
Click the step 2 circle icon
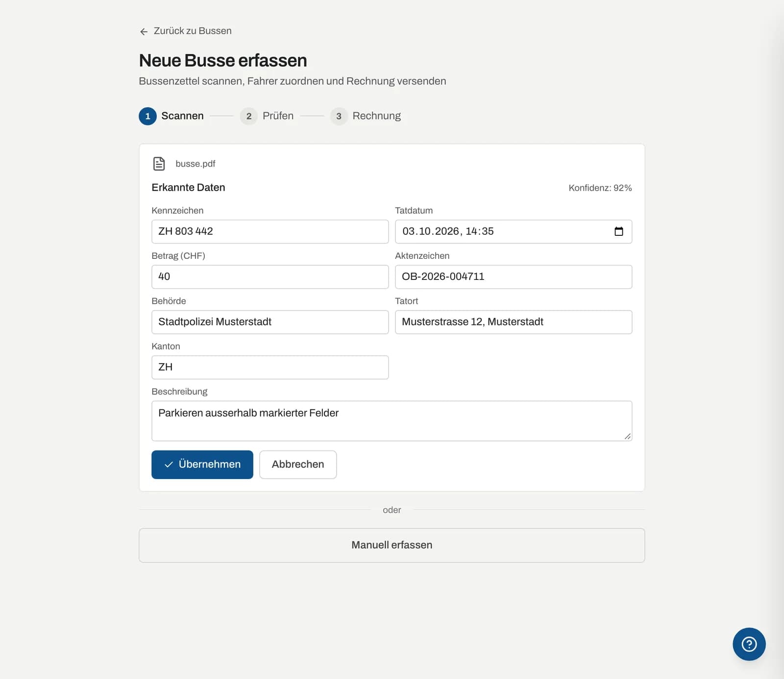(x=249, y=116)
